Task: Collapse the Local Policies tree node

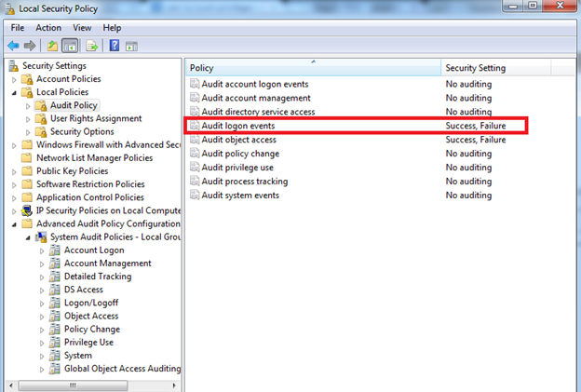Action: point(14,92)
